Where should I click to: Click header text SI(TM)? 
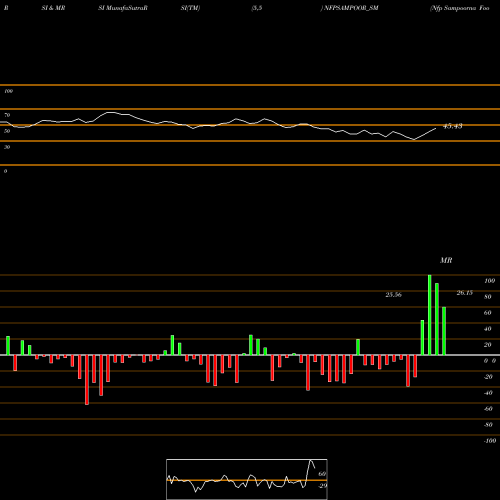coord(190,8)
